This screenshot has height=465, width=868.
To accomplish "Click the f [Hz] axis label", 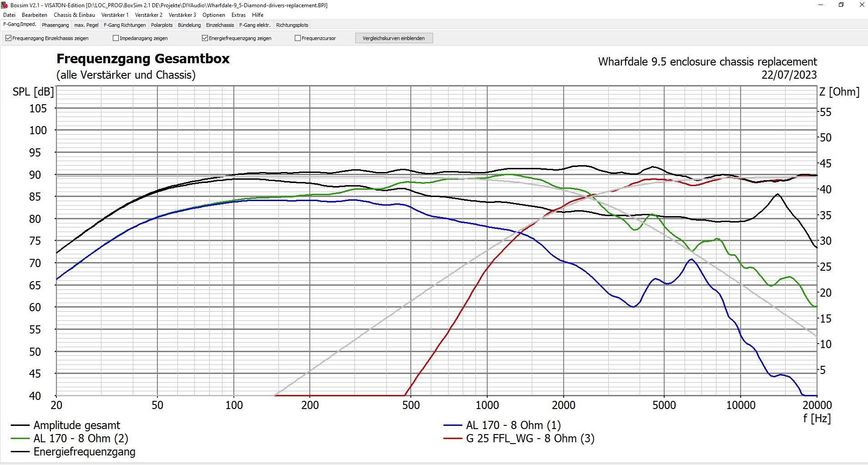I will [817, 419].
